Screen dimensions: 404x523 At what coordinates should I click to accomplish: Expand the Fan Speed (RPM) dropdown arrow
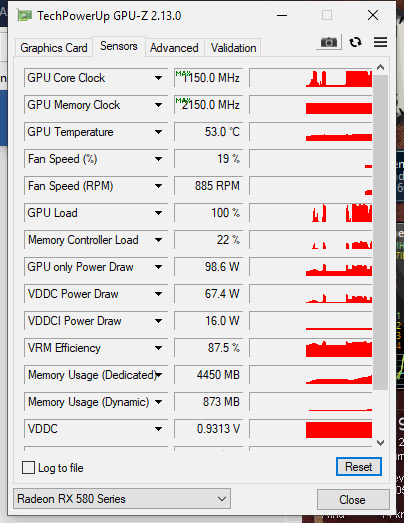pos(158,186)
